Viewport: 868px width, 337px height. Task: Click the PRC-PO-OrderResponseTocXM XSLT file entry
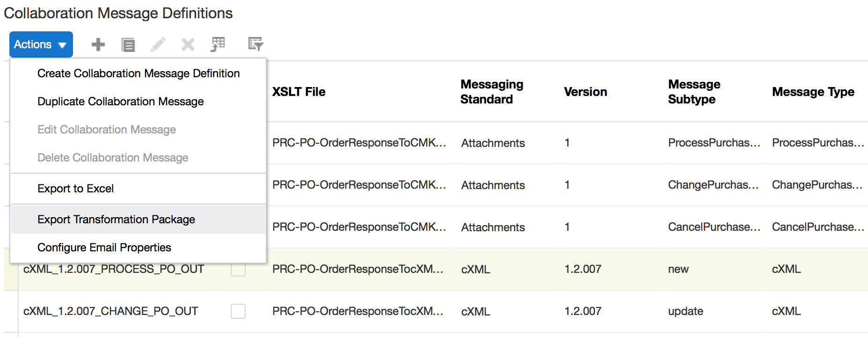coord(358,269)
